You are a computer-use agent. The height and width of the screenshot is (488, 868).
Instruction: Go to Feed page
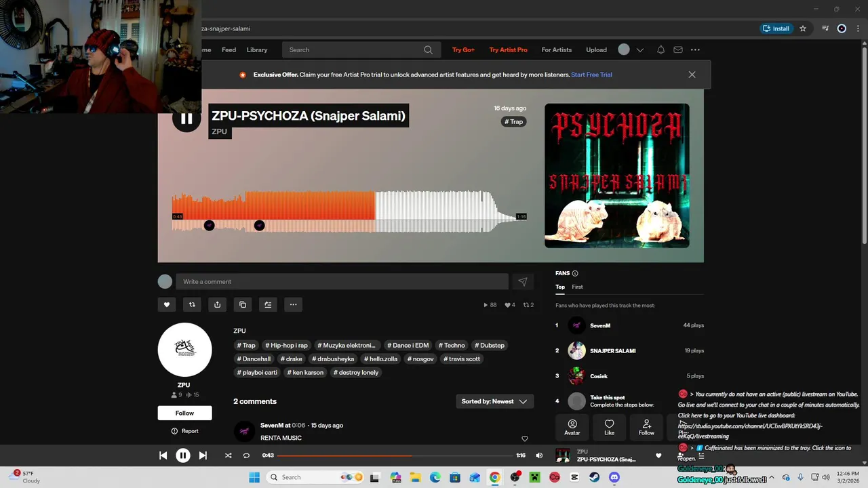pyautogui.click(x=229, y=49)
